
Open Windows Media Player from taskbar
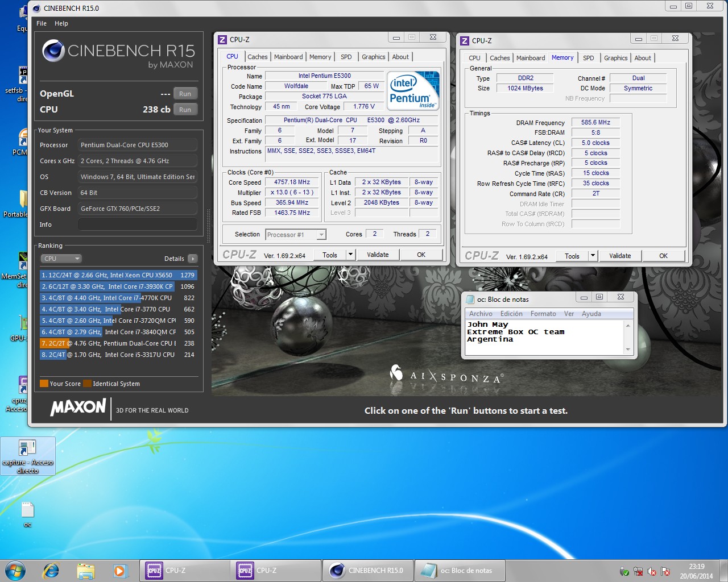click(x=119, y=570)
